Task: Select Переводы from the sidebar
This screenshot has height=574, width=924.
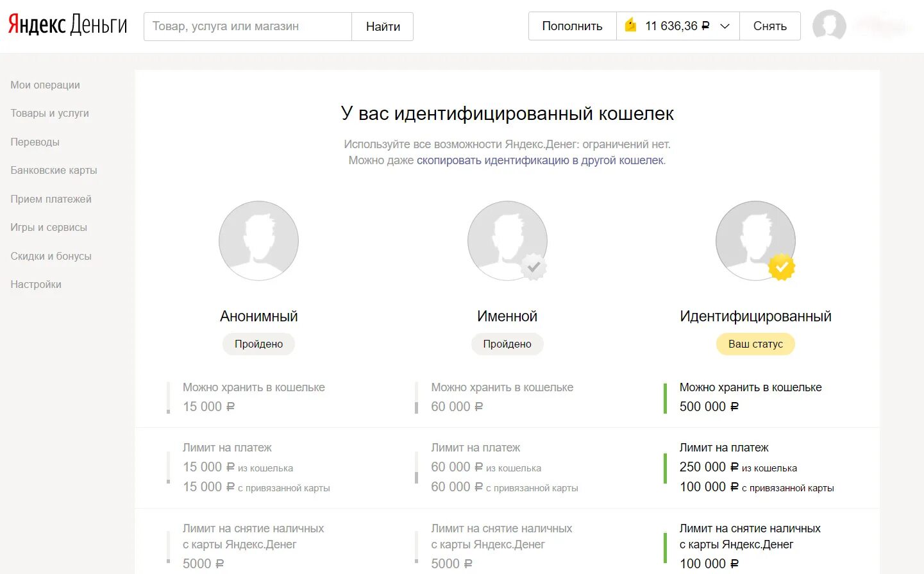Action: click(x=35, y=142)
